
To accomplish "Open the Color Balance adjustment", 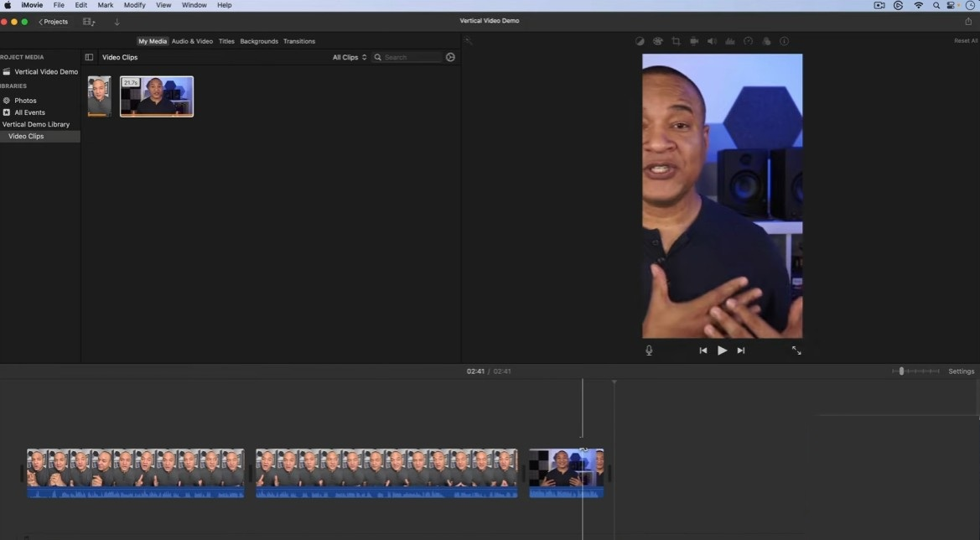I will click(x=640, y=41).
